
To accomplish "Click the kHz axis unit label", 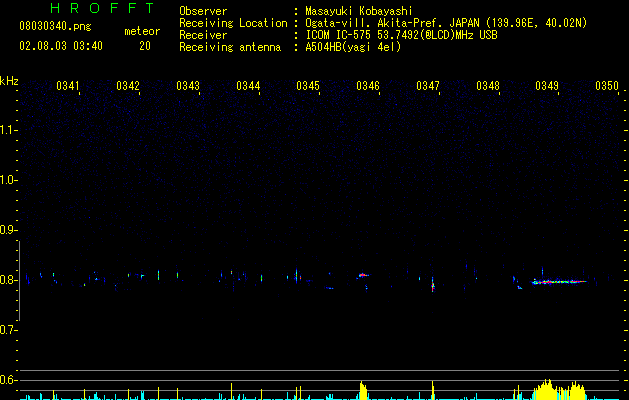I will [9, 81].
